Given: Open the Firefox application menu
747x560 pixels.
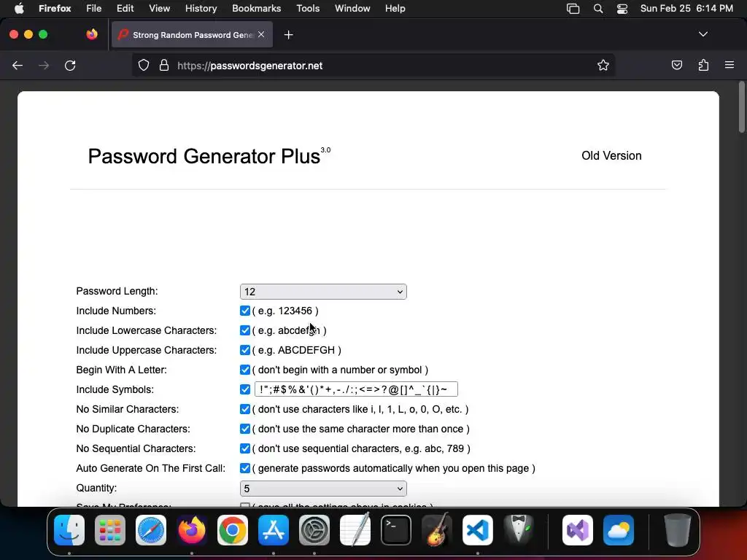Looking at the screenshot, I should (55, 9).
